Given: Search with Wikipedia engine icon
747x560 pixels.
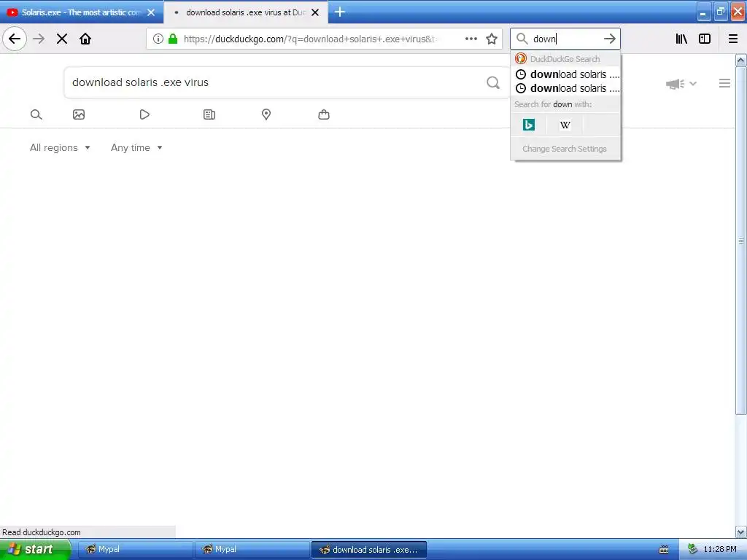Looking at the screenshot, I should 565,125.
